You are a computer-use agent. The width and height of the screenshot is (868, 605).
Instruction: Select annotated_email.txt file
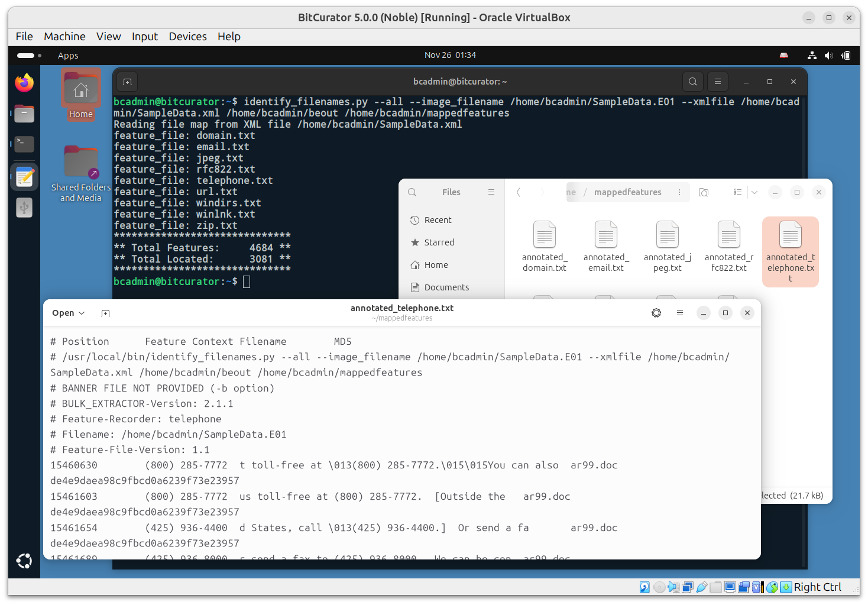tap(606, 247)
